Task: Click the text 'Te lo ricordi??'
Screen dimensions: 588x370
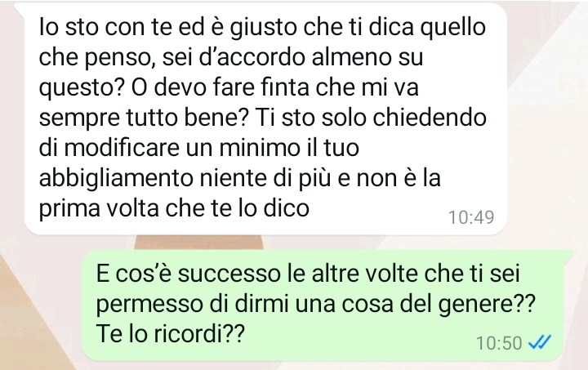Action: [171, 333]
